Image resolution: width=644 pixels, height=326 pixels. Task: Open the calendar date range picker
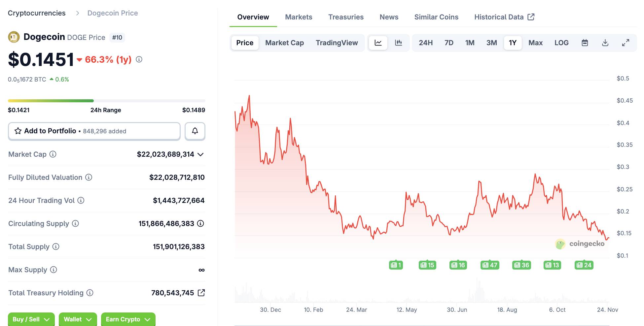[585, 43]
